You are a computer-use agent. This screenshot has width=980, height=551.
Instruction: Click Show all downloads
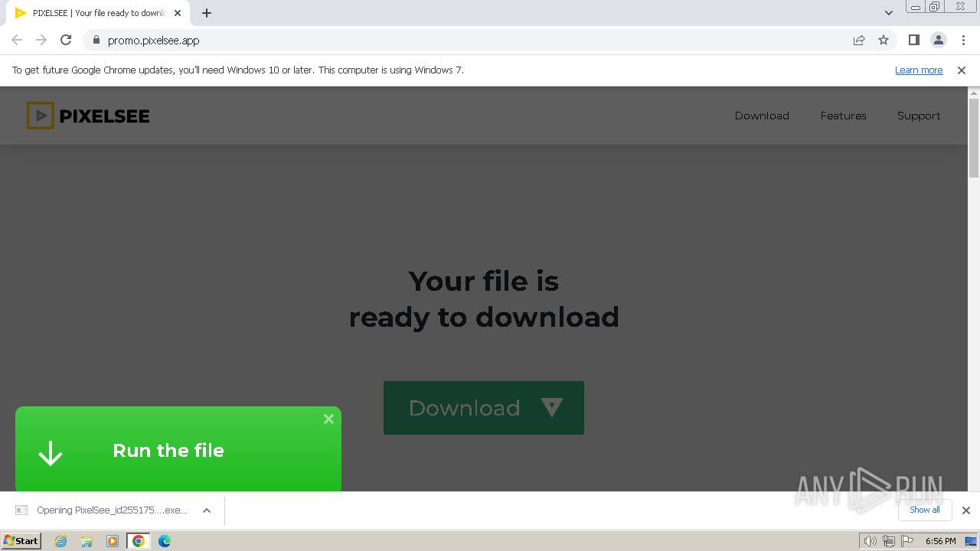(x=924, y=510)
